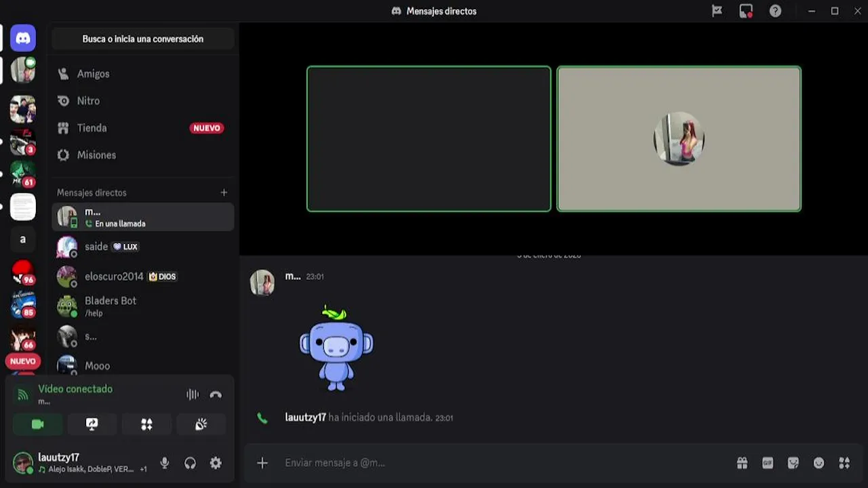Start screen sharing
Image resolution: width=868 pixels, height=488 pixels.
[x=92, y=424]
